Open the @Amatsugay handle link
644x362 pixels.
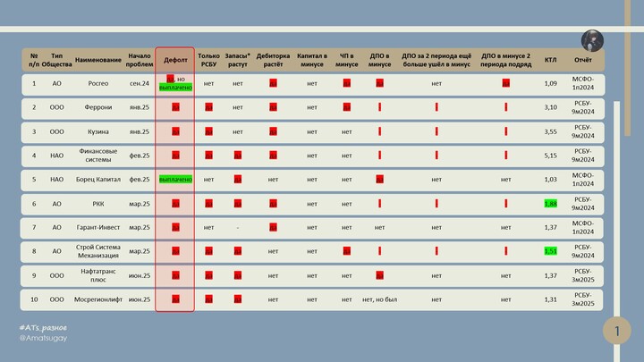tap(43, 338)
